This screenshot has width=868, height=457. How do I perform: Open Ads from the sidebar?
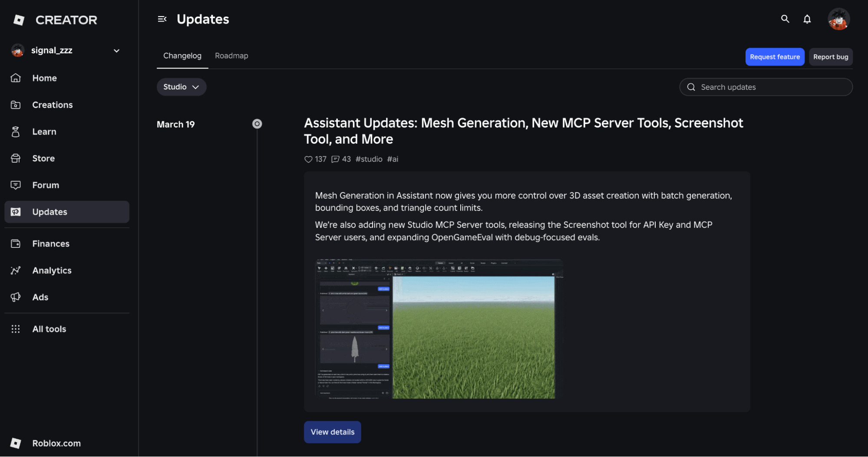(x=67, y=297)
